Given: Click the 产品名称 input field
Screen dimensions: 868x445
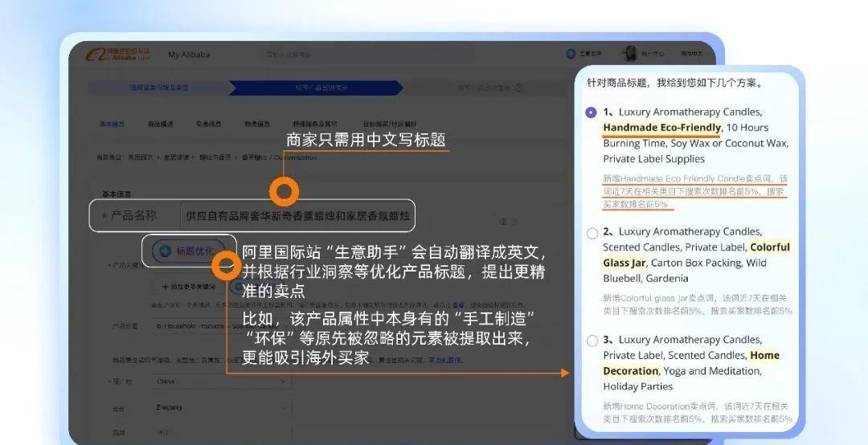Looking at the screenshot, I should (297, 216).
